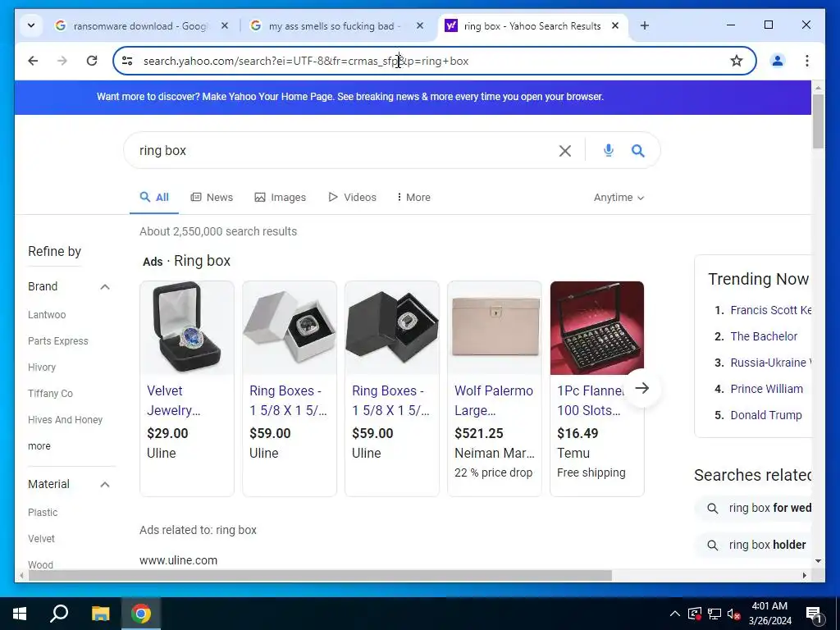This screenshot has width=840, height=630.
Task: Start voice search with microphone icon
Action: pyautogui.click(x=608, y=151)
